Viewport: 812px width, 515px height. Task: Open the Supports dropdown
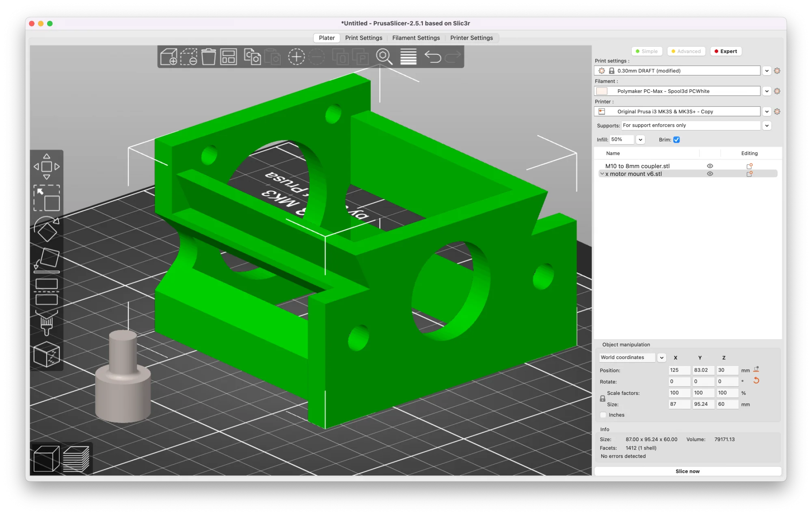tap(767, 126)
